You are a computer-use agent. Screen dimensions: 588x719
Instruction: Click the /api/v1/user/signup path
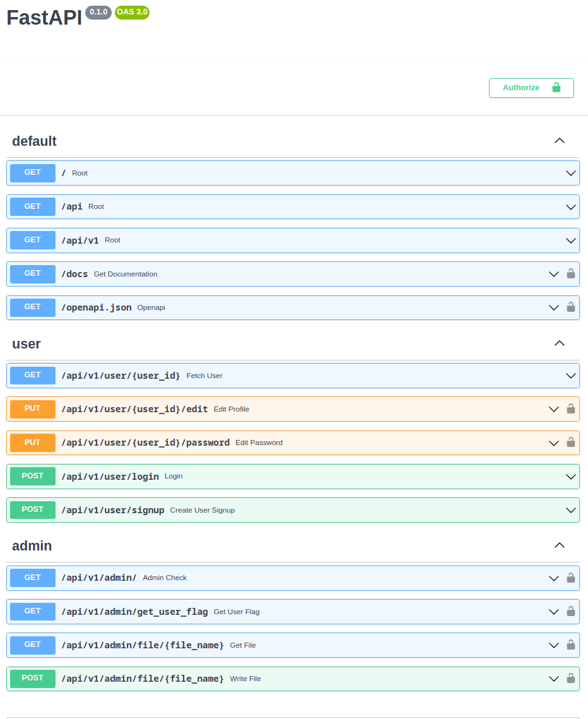(113, 510)
